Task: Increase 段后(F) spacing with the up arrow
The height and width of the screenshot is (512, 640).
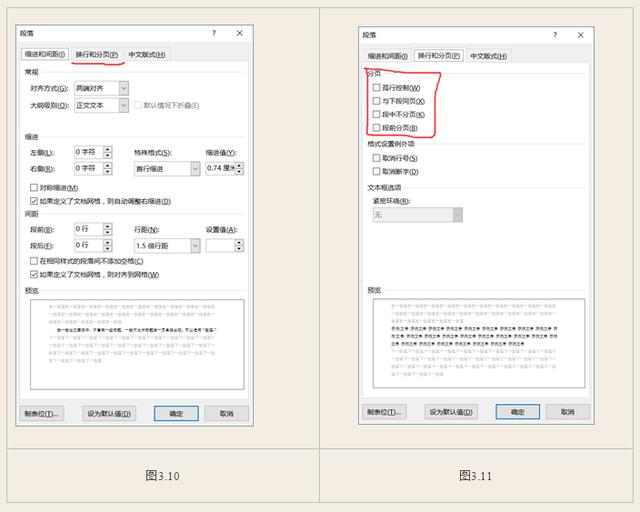Action: point(108,242)
